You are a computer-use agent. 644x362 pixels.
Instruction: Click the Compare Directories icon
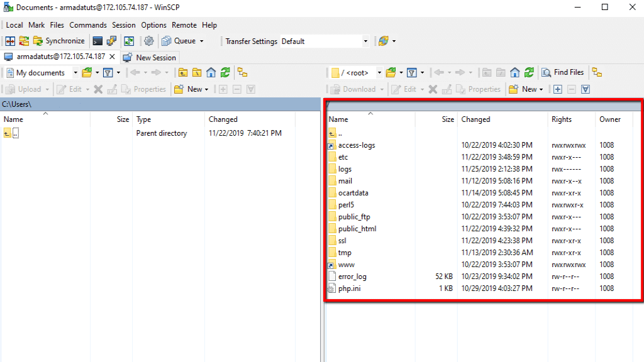(x=10, y=41)
